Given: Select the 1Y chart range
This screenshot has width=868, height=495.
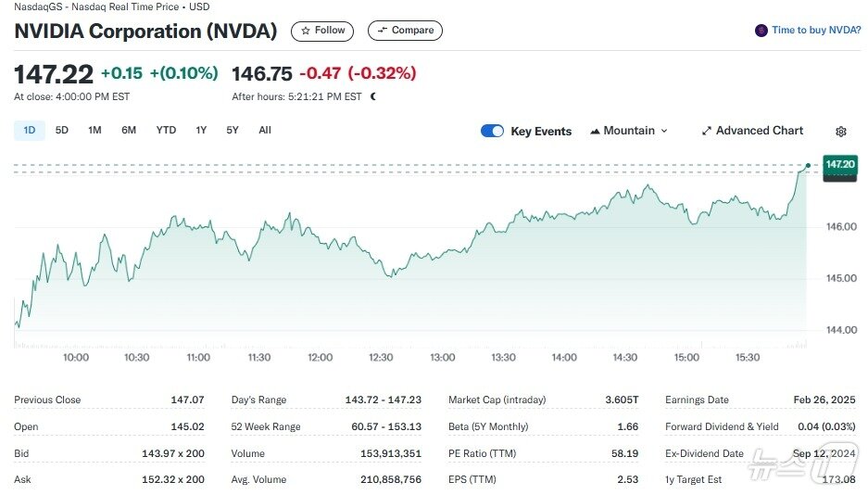Looking at the screenshot, I should [x=201, y=131].
